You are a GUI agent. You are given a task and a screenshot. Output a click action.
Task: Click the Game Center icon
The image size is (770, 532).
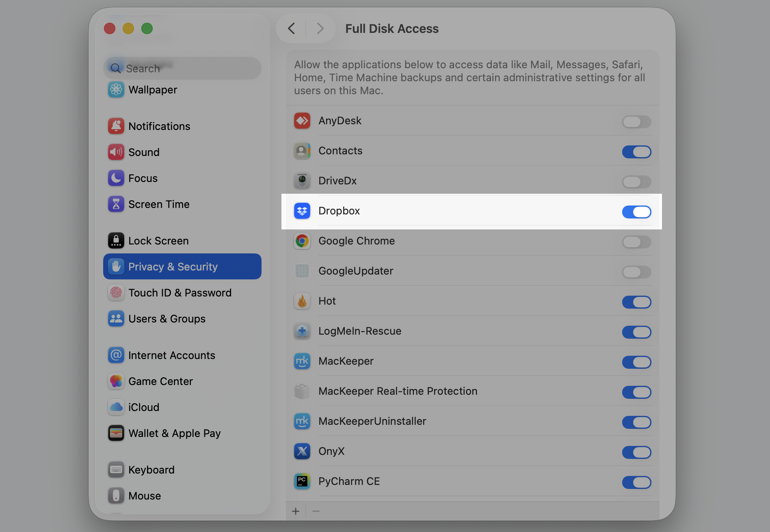pos(116,381)
